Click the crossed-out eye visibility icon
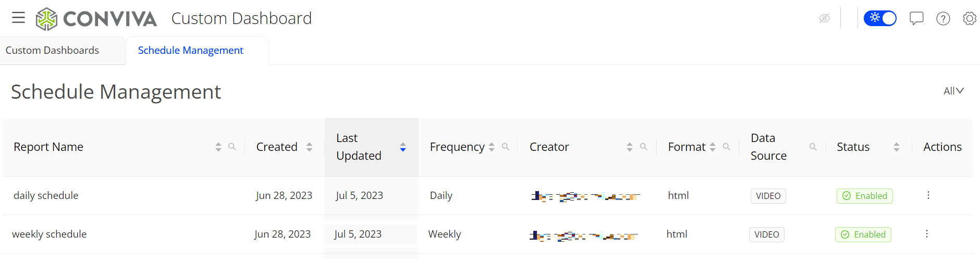 click(825, 19)
